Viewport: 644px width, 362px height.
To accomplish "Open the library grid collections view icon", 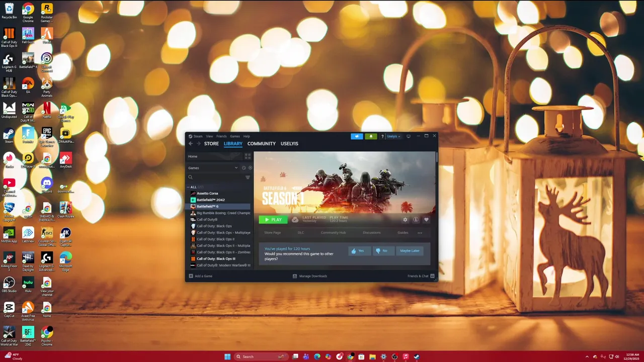I will [x=247, y=156].
